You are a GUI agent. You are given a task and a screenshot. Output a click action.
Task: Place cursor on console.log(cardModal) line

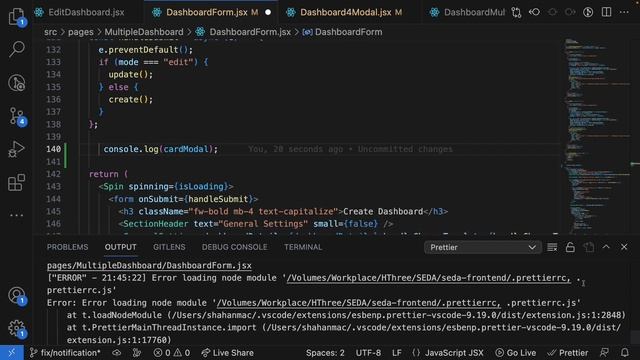coord(160,149)
